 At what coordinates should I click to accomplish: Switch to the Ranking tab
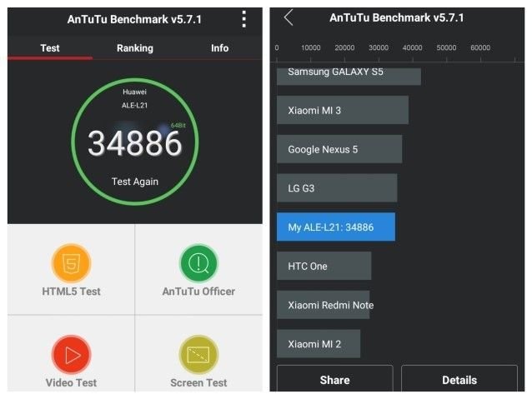click(135, 48)
